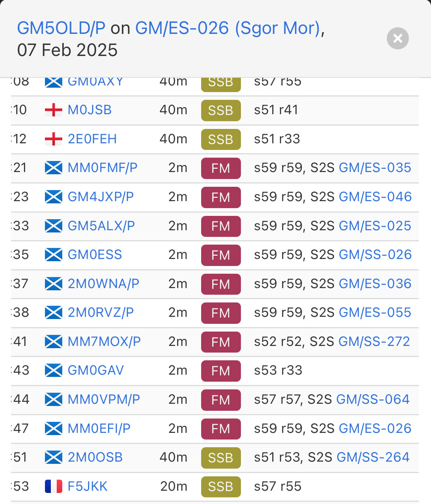431x504 pixels.
Task: Click the Scotland flag beside MM0FMF/P
Action: point(53,168)
